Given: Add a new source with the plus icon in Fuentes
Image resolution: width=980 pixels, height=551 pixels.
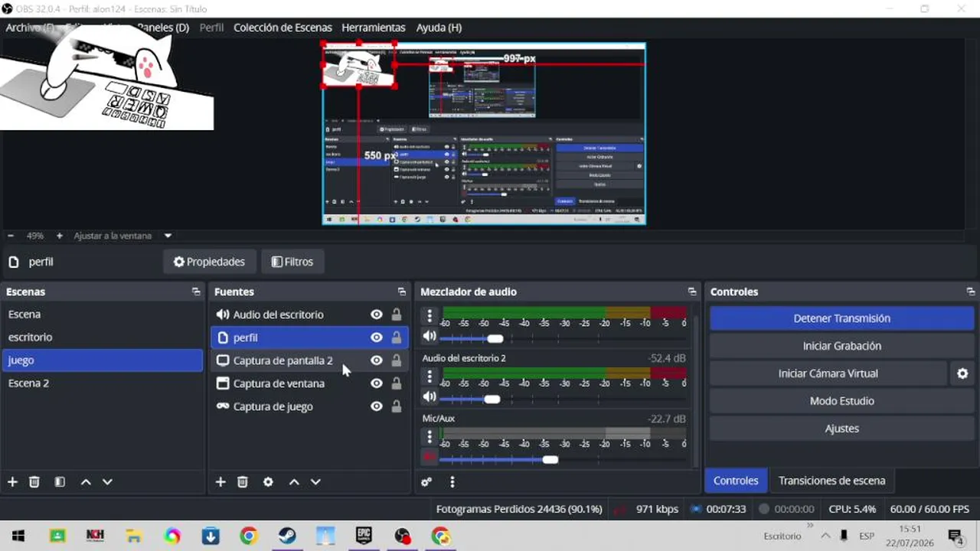Looking at the screenshot, I should 220,482.
